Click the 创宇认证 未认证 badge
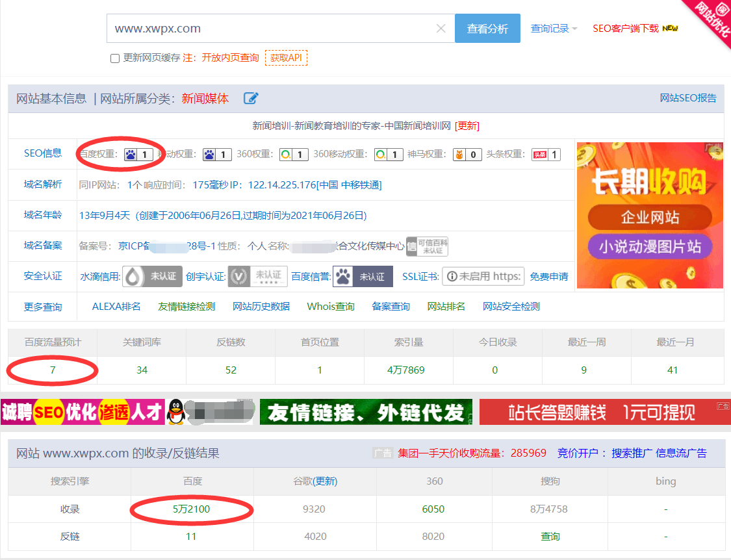The height and width of the screenshot is (560, 731). (x=257, y=277)
